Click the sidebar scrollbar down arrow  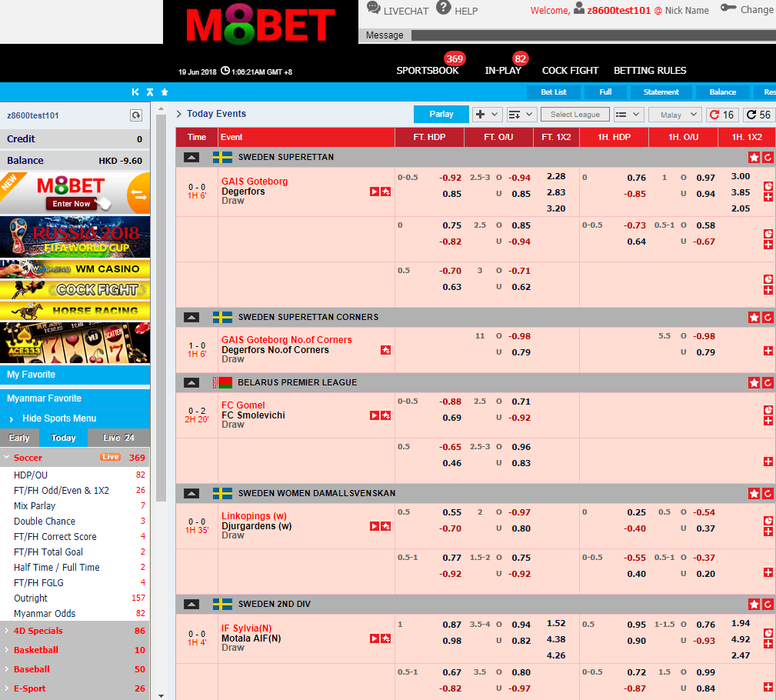click(x=161, y=695)
